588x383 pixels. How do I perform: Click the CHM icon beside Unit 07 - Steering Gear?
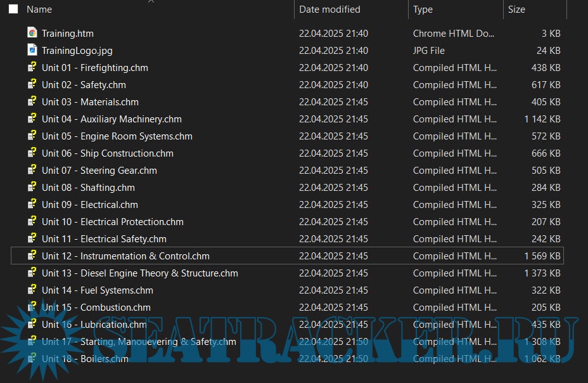pos(32,170)
